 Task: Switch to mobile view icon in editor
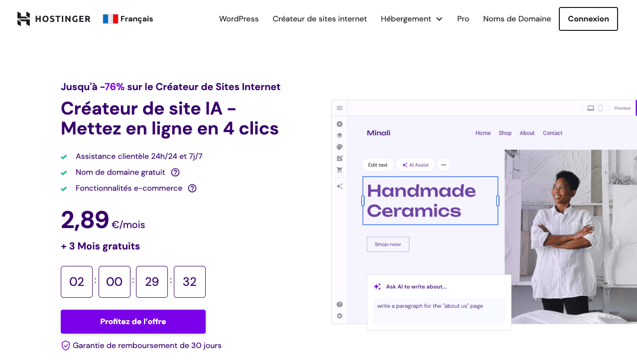click(x=601, y=108)
